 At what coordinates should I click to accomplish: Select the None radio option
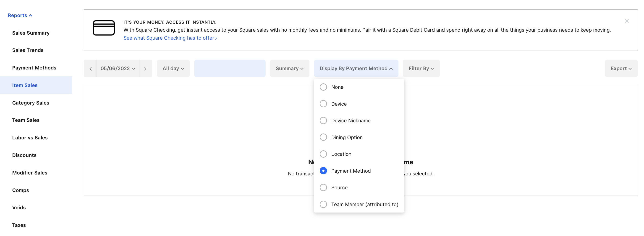pos(323,87)
